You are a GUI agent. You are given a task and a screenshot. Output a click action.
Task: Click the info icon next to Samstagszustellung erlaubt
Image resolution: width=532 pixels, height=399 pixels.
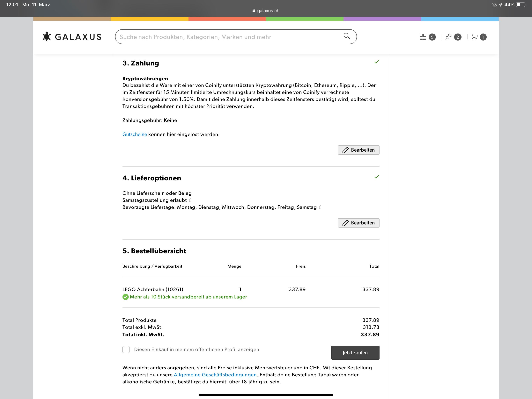(x=190, y=200)
